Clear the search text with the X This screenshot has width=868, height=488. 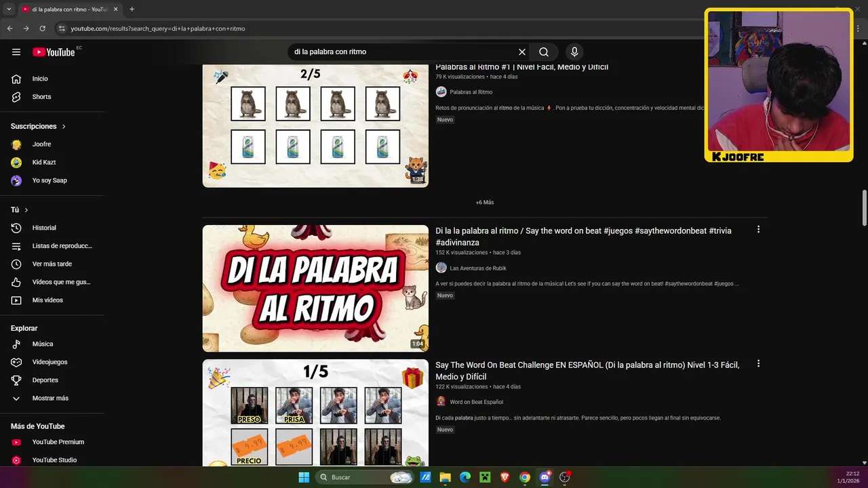[x=522, y=52]
